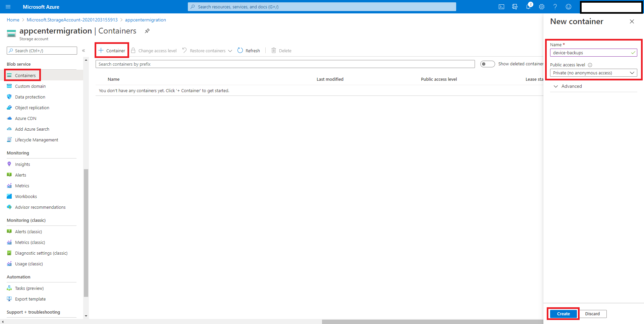Click the Public access level info icon

(590, 65)
